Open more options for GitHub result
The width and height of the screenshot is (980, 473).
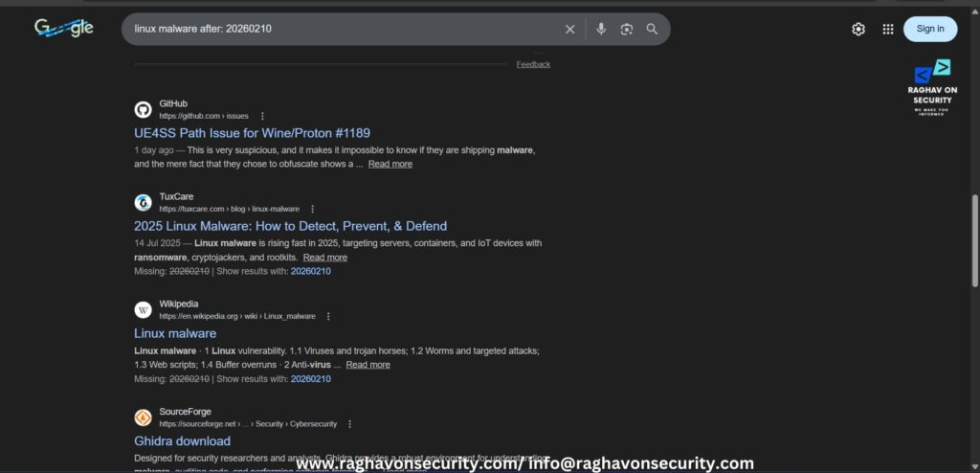[x=262, y=117]
